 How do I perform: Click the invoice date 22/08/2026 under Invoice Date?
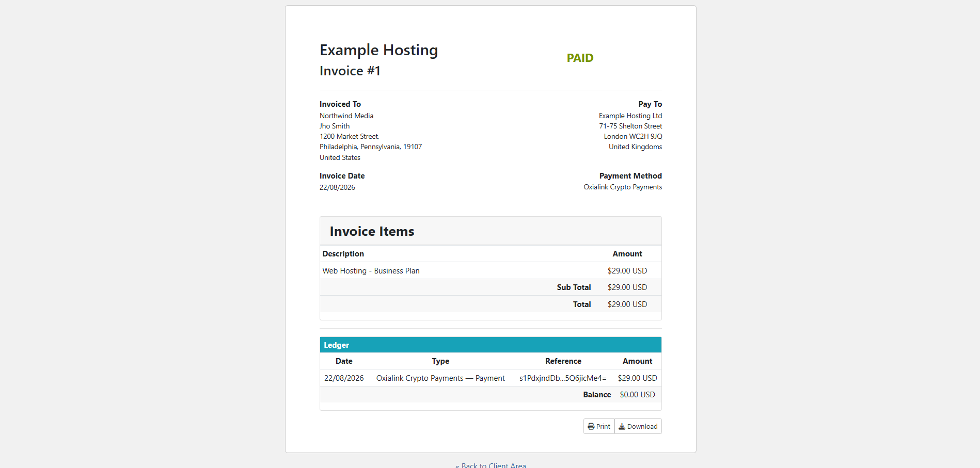tap(337, 187)
